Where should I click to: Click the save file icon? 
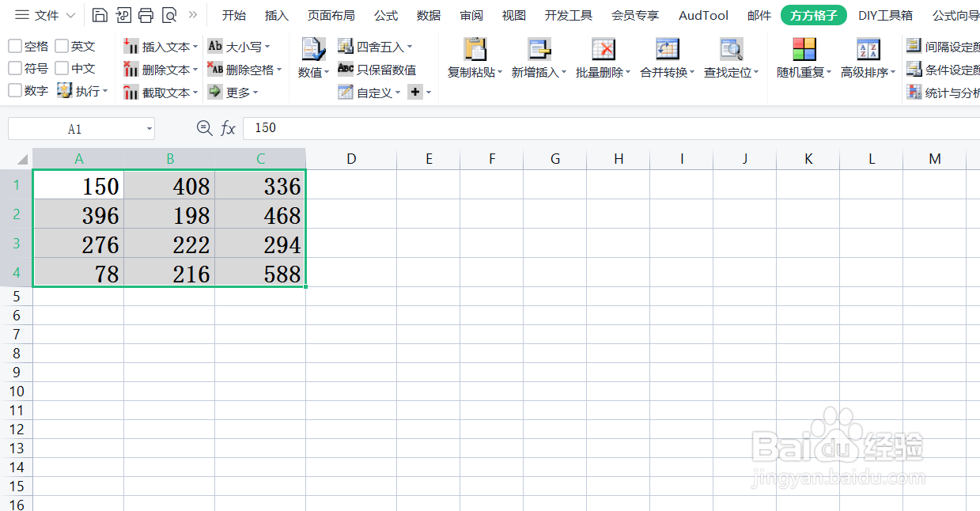(100, 15)
